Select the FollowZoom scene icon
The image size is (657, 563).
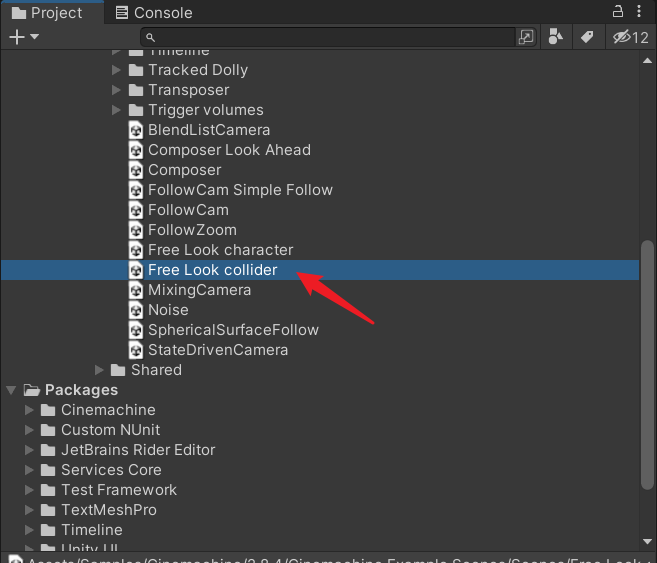tap(136, 230)
